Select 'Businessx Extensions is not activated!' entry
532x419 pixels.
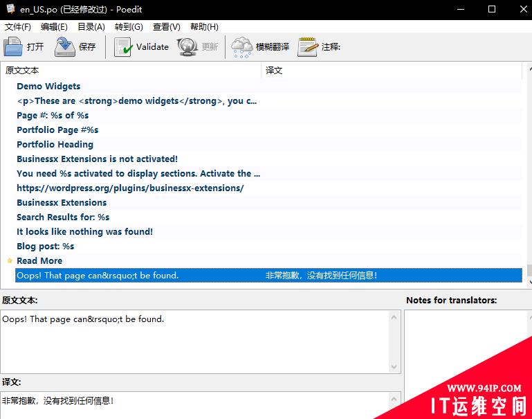pyautogui.click(x=268, y=159)
